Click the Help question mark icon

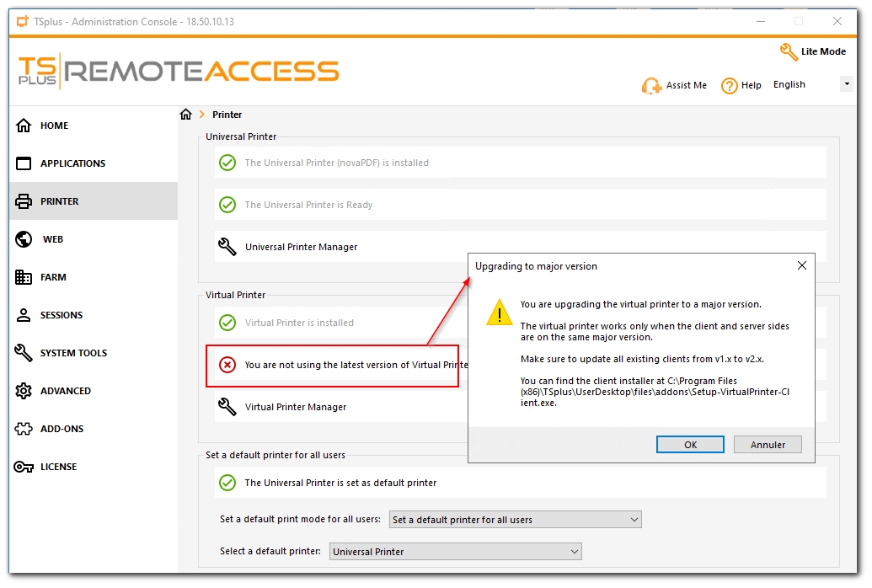[x=730, y=86]
